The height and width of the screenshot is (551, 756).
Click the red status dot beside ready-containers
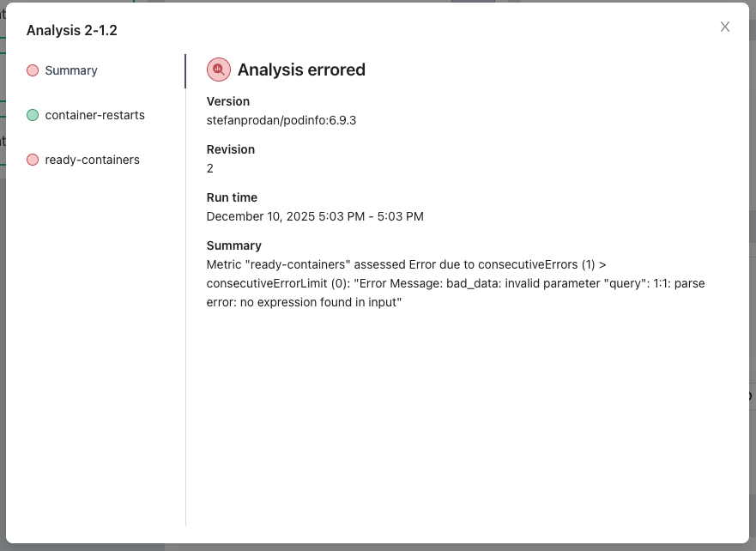(33, 160)
